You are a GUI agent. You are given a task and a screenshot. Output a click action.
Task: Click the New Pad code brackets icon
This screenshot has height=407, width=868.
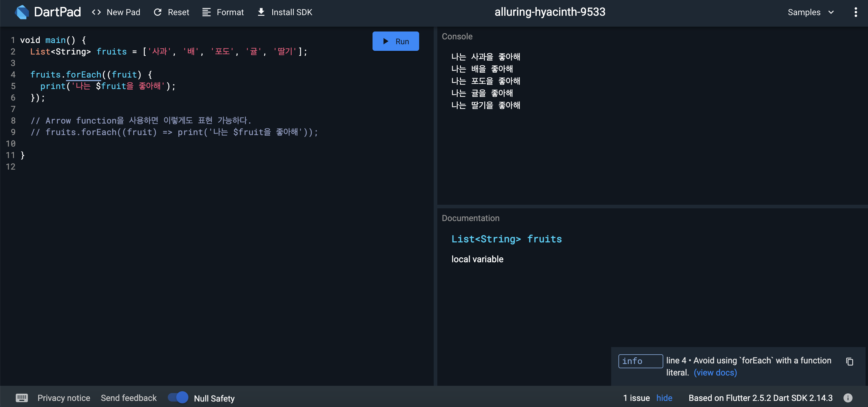coord(96,12)
